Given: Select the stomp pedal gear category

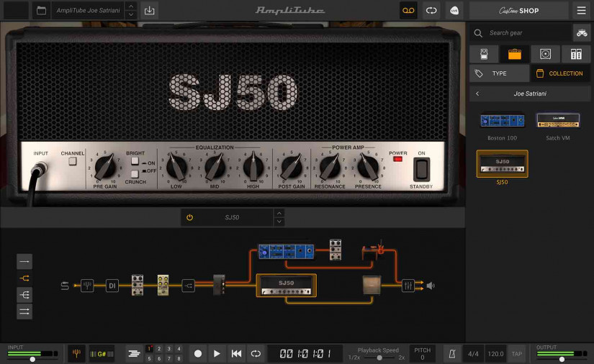Looking at the screenshot, I should point(484,54).
